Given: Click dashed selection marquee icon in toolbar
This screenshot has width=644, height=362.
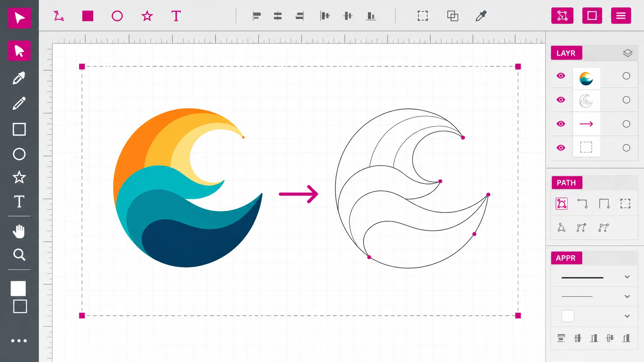Looking at the screenshot, I should (423, 16).
